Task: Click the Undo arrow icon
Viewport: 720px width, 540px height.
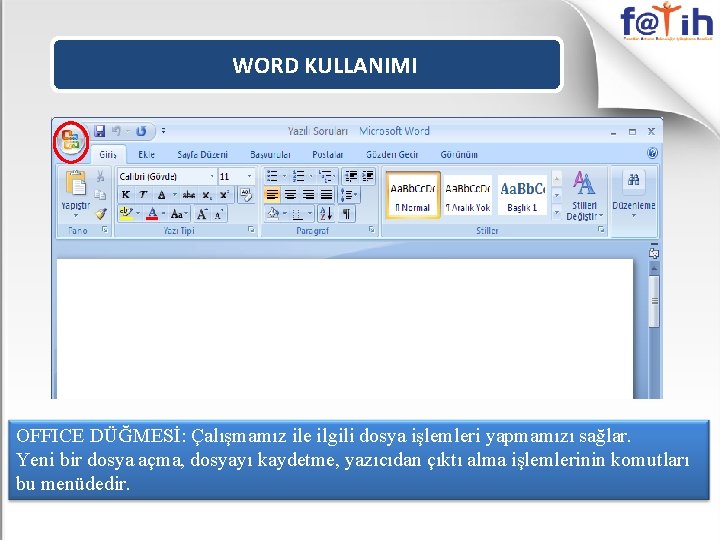Action: pos(117,131)
